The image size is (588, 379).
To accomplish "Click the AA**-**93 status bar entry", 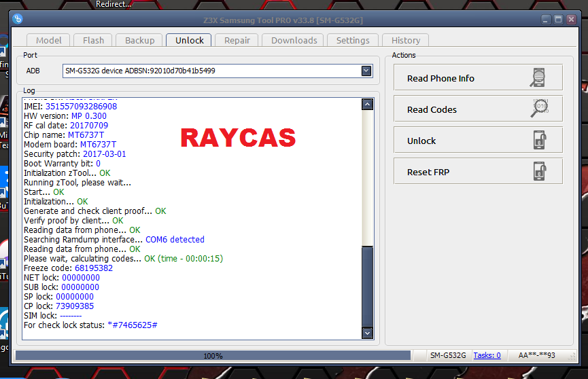I will 536,355.
